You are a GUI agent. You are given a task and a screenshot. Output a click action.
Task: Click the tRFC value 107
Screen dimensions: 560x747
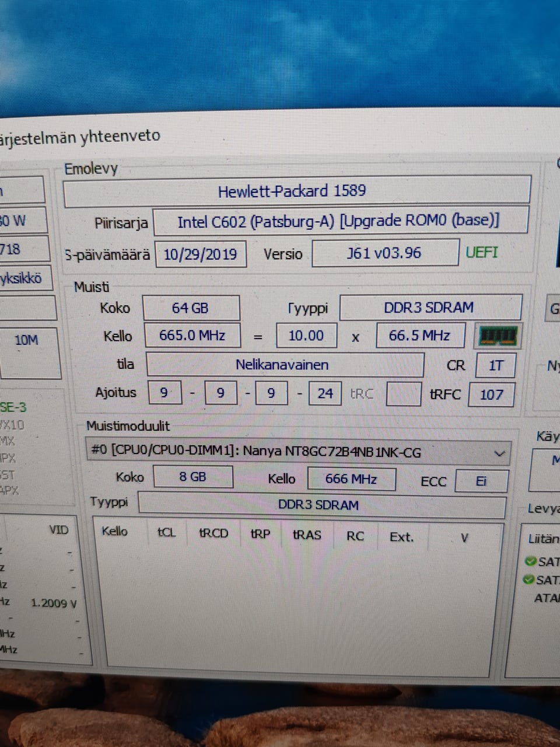(492, 395)
